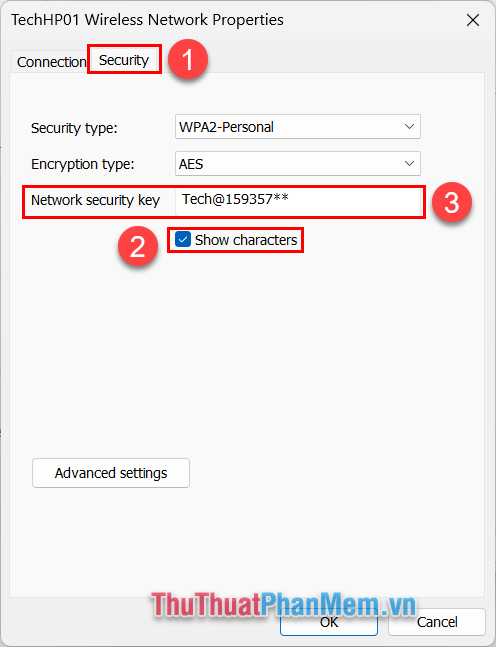Click the red step 3 badge

coord(451,202)
